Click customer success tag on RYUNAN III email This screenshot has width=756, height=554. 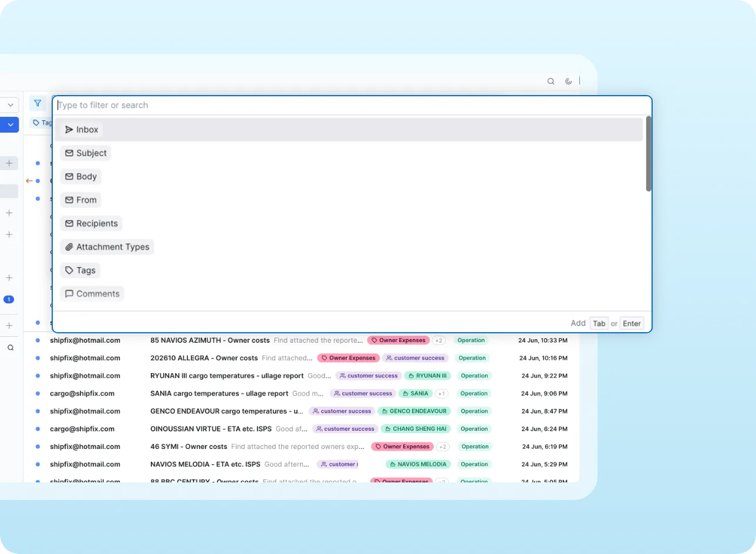coord(369,376)
